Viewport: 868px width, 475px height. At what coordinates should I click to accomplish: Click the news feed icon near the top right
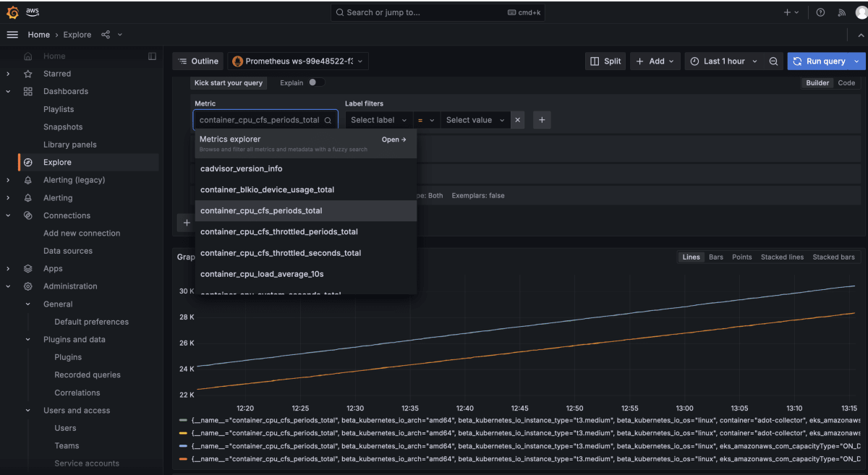click(x=841, y=12)
